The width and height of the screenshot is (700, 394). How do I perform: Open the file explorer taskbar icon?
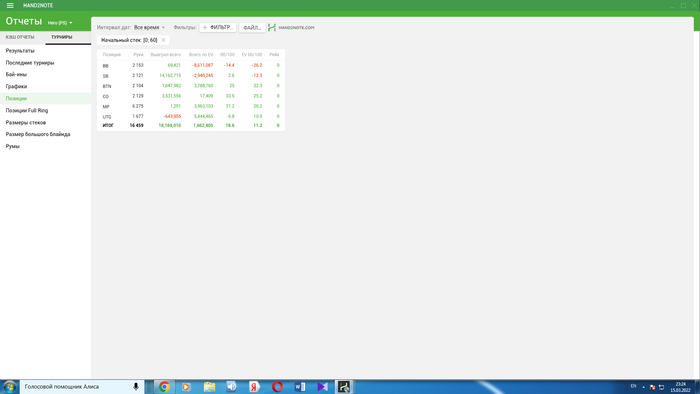[x=209, y=387]
